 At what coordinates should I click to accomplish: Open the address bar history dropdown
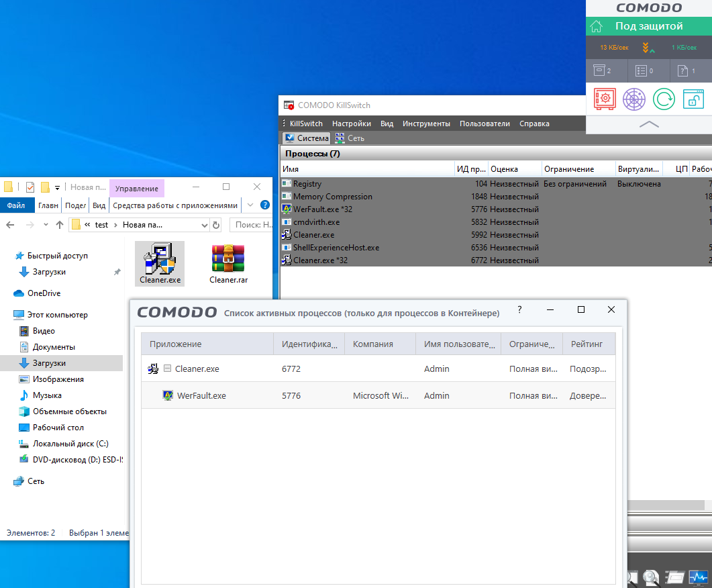(204, 225)
